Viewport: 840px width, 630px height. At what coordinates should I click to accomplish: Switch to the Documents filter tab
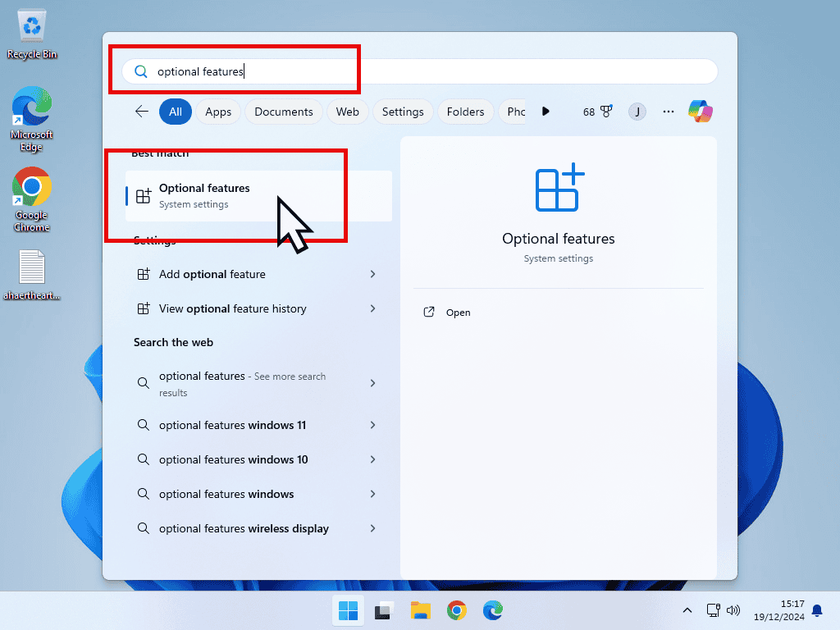click(x=283, y=112)
